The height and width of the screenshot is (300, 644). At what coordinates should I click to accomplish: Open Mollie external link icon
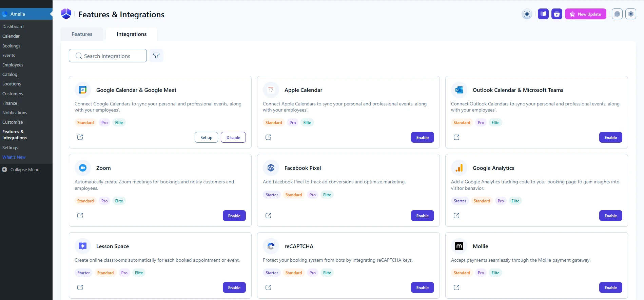point(456,287)
